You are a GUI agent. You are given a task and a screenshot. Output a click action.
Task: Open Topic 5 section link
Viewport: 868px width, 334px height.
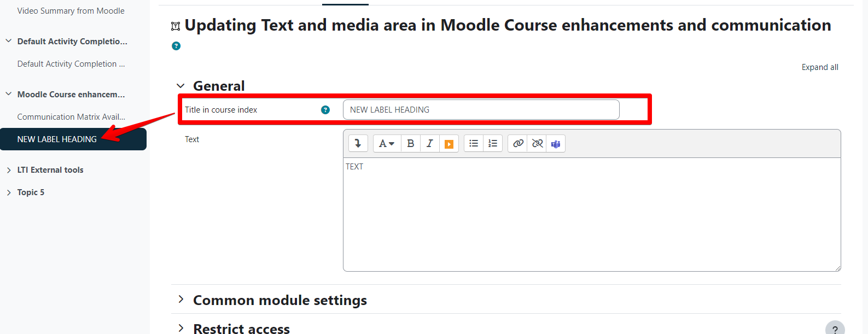31,192
